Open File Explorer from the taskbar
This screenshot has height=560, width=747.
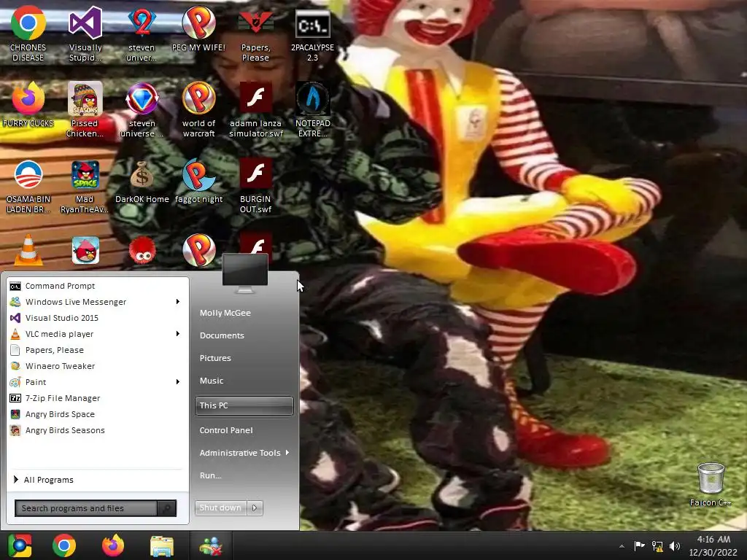[x=162, y=545]
